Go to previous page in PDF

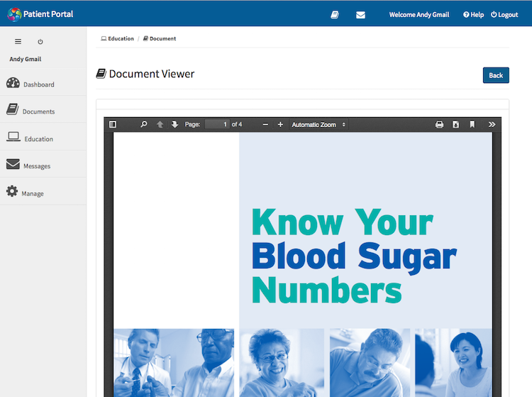160,124
